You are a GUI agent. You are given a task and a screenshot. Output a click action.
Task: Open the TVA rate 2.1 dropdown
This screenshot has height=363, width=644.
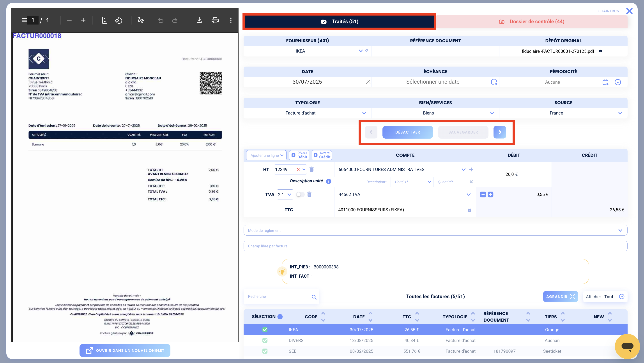point(285,194)
